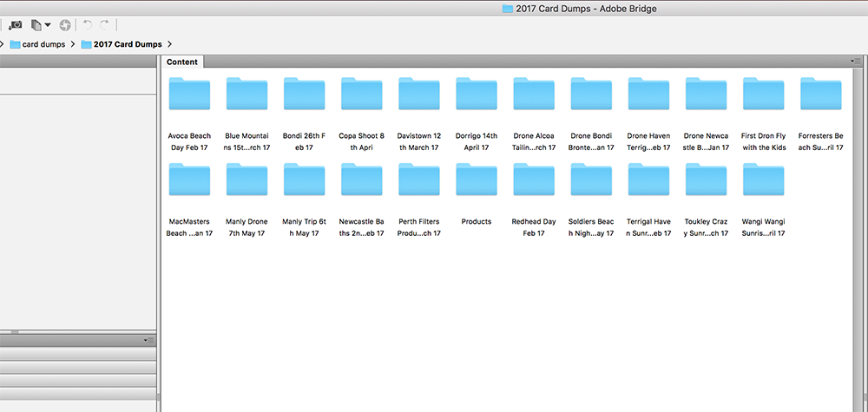The height and width of the screenshot is (412, 868).
Task: Open the Content panel flyout menu
Action: (856, 62)
